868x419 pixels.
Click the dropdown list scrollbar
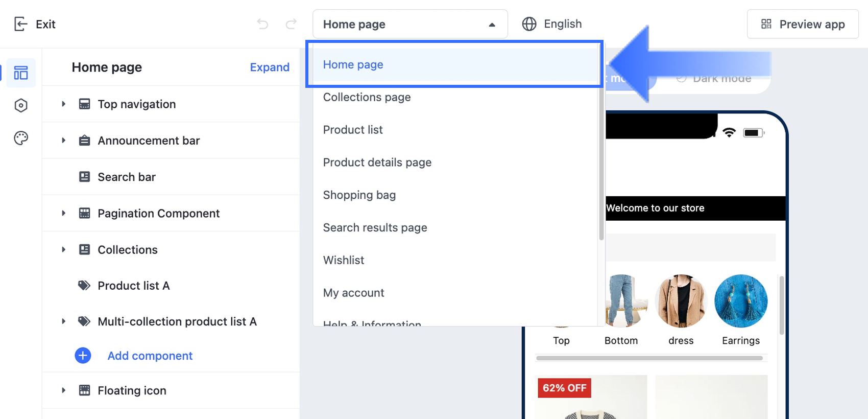[601, 153]
